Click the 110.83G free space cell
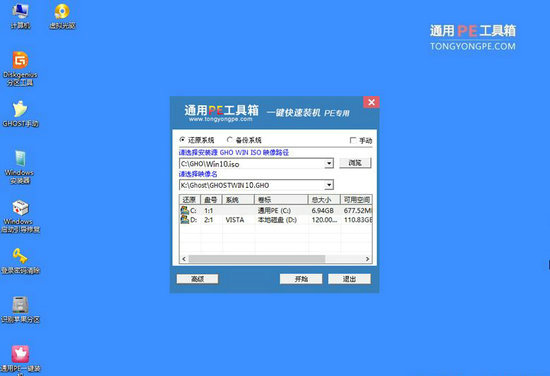 click(x=357, y=220)
